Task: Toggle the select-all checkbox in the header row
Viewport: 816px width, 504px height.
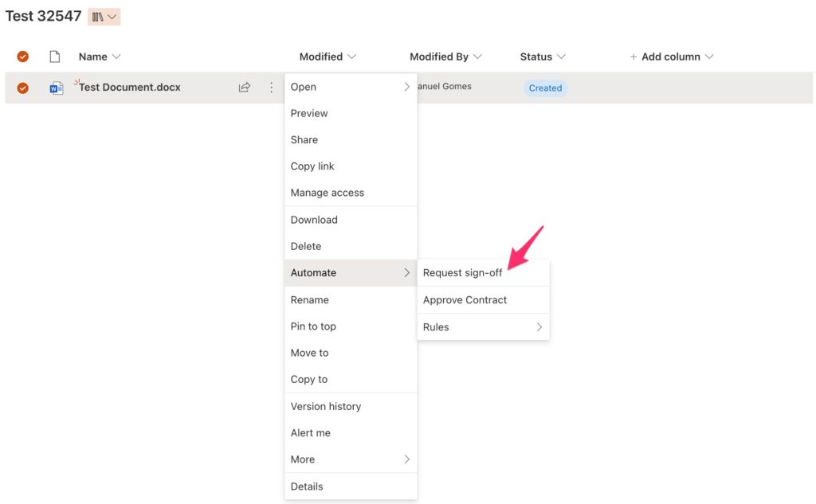Action: (23, 56)
